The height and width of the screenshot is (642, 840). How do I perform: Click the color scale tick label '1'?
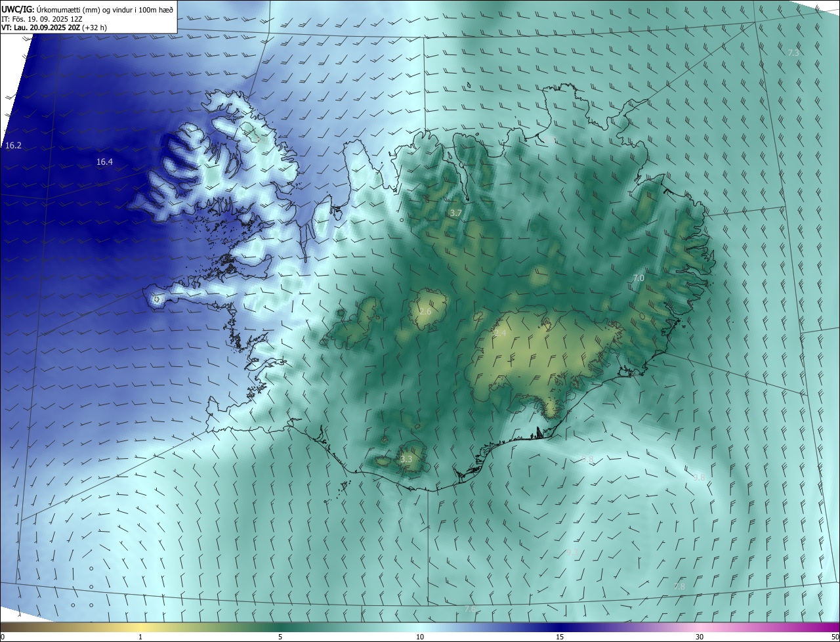[140, 637]
